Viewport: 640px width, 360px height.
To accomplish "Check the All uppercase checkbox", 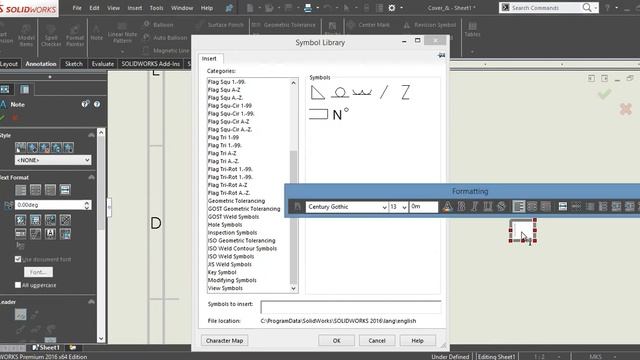I will (18, 285).
